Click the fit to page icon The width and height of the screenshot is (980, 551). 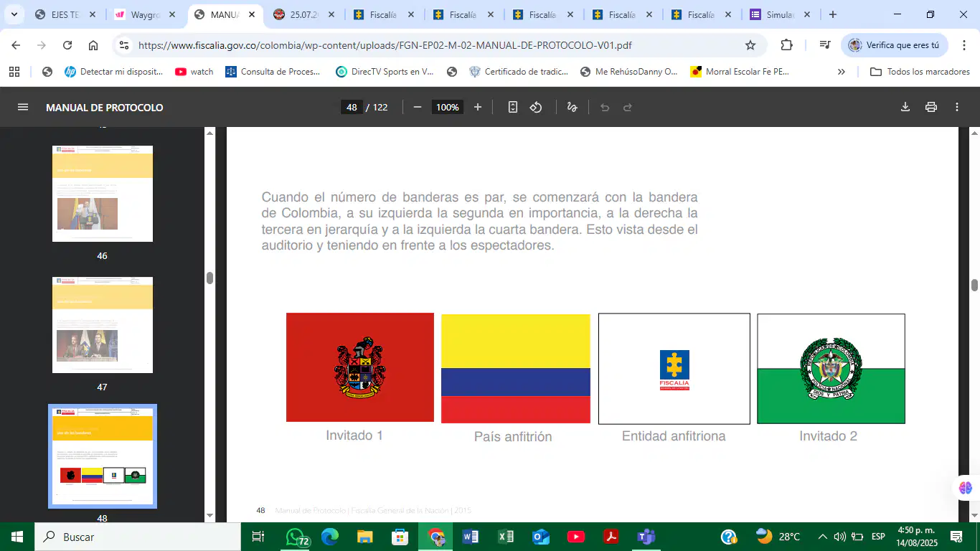point(513,108)
